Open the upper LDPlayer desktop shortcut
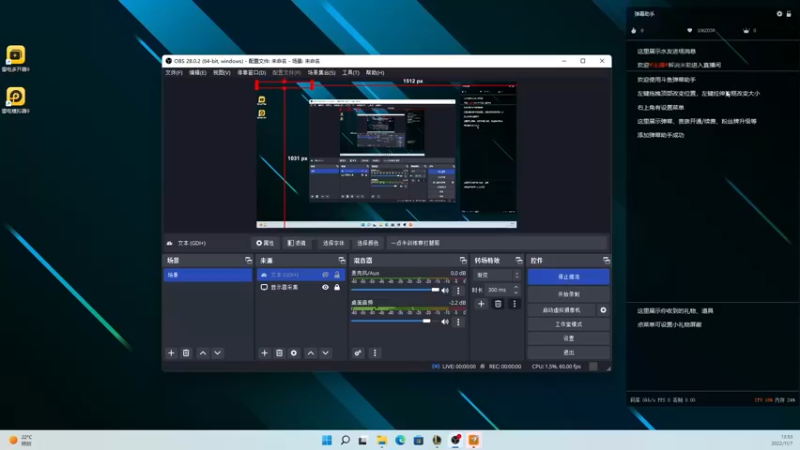Image resolution: width=800 pixels, height=450 pixels. [15, 59]
